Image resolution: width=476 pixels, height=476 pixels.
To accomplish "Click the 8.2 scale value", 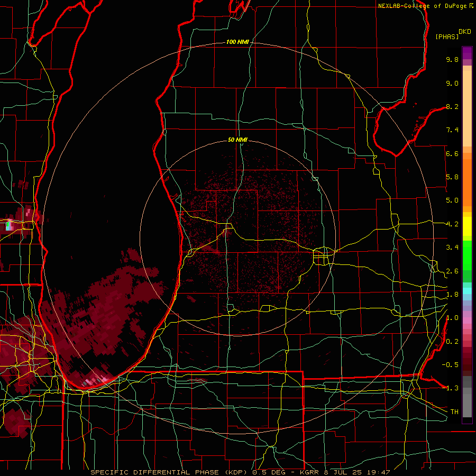I will coord(452,106).
